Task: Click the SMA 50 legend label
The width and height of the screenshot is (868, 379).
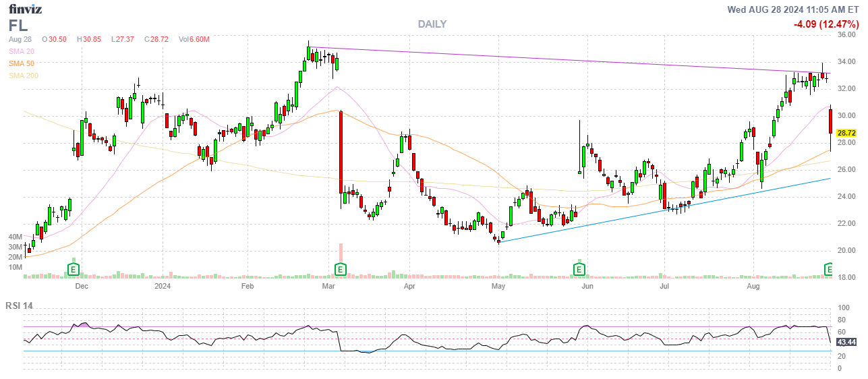Action: 22,63
